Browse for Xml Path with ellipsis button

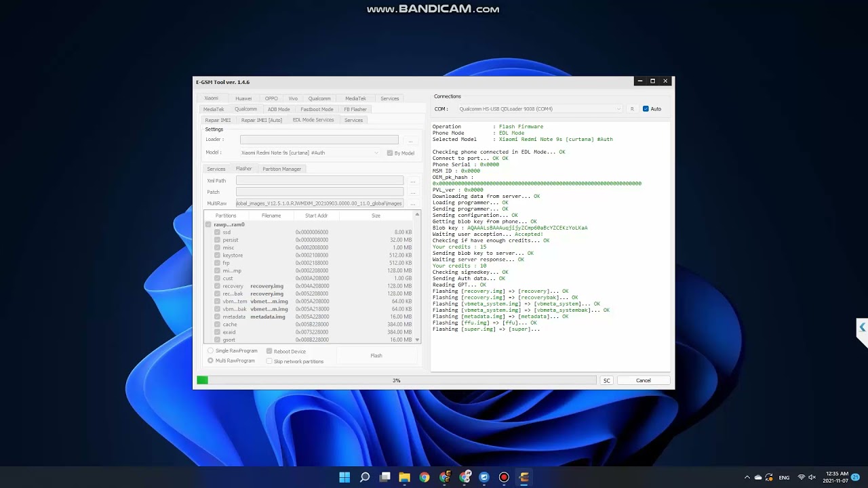412,181
